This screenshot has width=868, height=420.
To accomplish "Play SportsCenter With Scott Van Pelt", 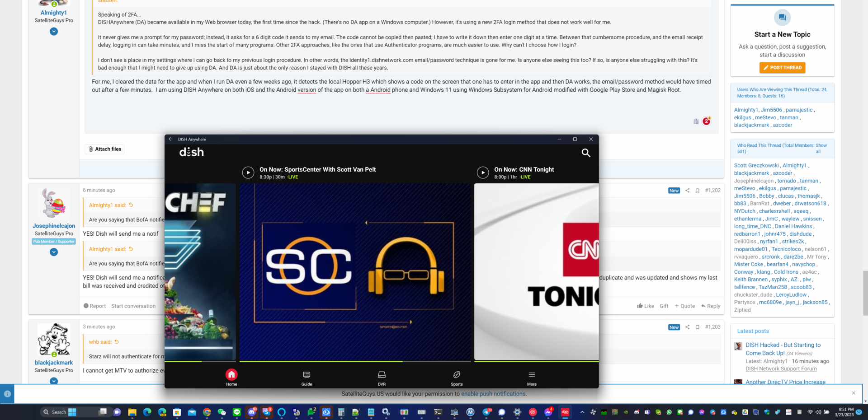I will coord(248,173).
